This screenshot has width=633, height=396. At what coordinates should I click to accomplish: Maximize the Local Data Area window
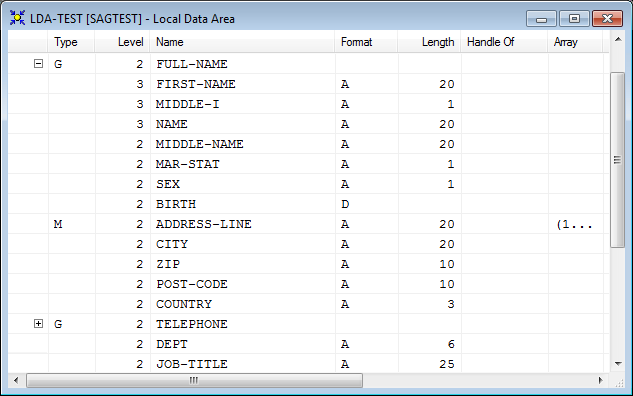tap(574, 19)
